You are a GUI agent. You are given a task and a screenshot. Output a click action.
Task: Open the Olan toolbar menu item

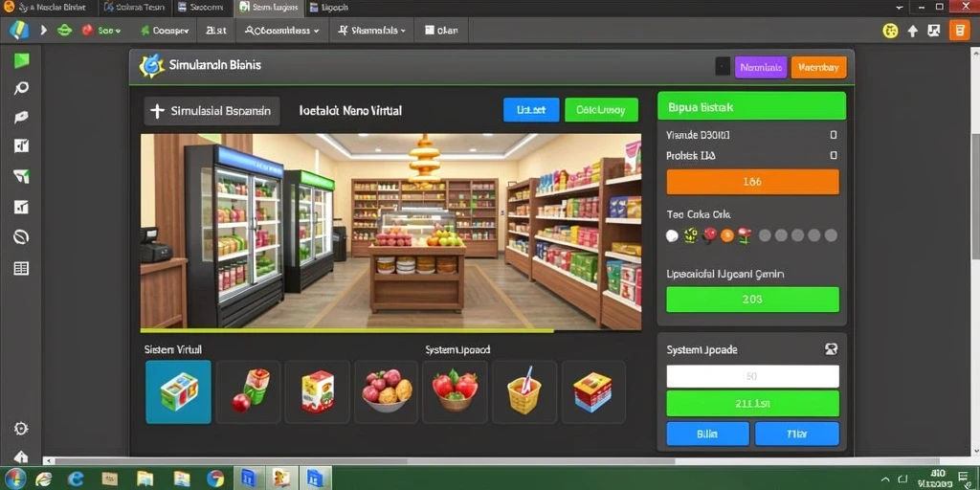(441, 30)
